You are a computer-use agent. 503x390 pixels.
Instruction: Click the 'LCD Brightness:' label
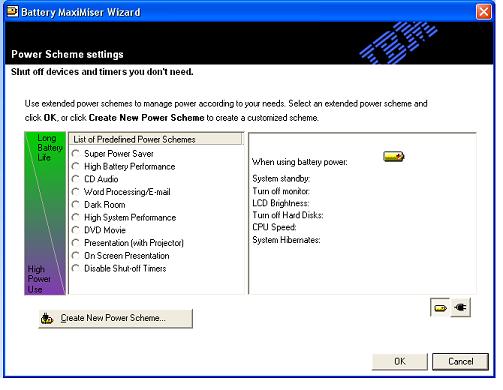pyautogui.click(x=281, y=203)
